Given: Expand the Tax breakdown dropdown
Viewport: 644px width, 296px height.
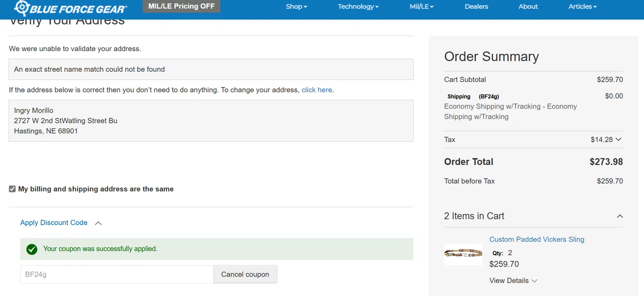Looking at the screenshot, I should 619,140.
